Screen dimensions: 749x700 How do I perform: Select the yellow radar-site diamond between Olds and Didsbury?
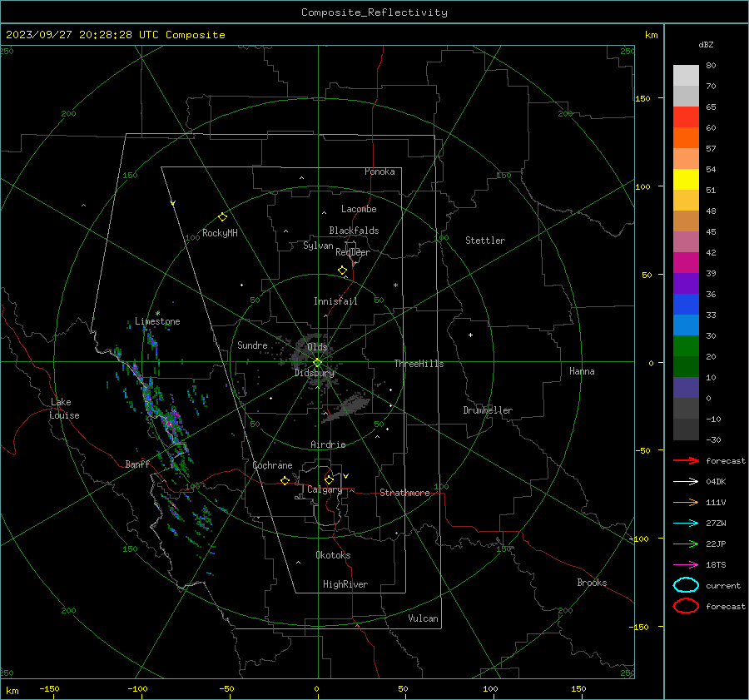coord(317,363)
